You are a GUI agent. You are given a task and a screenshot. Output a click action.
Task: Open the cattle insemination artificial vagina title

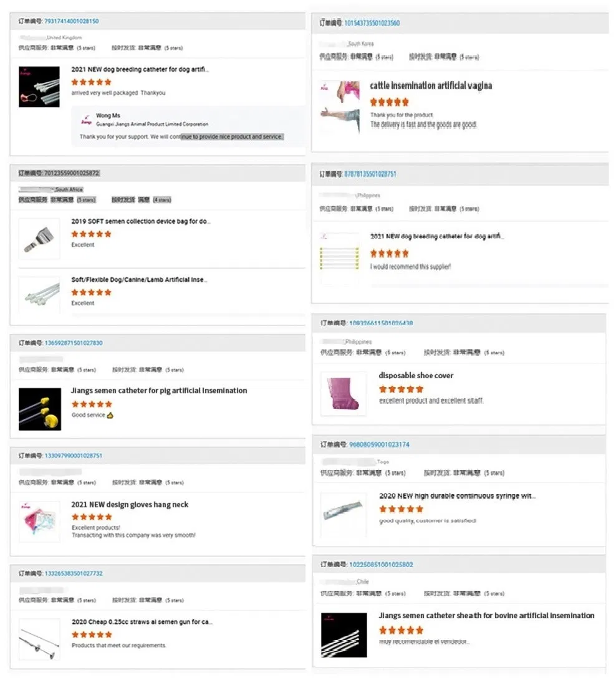[x=431, y=86]
